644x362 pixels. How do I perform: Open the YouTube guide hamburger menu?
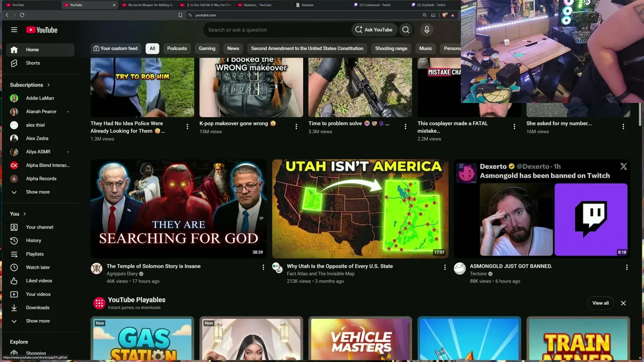coord(14,30)
